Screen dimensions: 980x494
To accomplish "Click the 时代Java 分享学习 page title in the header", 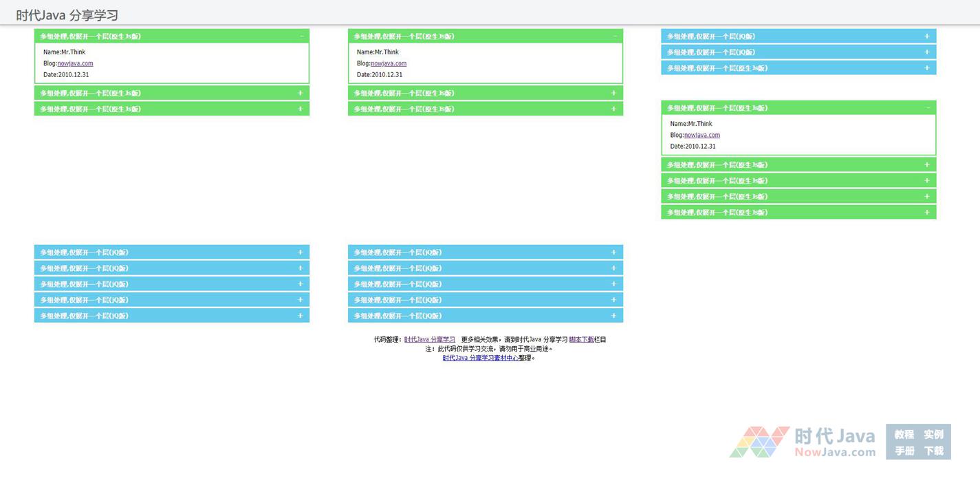I will (67, 15).
